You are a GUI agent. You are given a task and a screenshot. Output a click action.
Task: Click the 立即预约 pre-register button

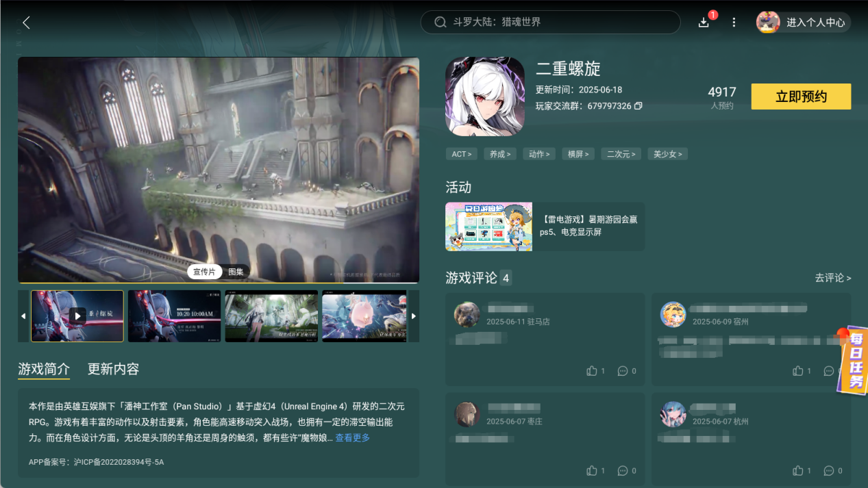coord(800,96)
